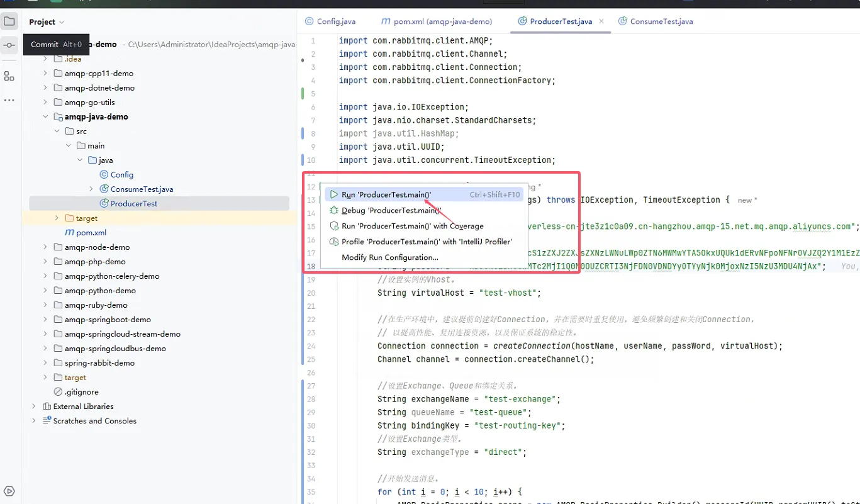The height and width of the screenshot is (504, 860).
Task: Open the Services run icon at bottom left
Action: pyautogui.click(x=9, y=491)
